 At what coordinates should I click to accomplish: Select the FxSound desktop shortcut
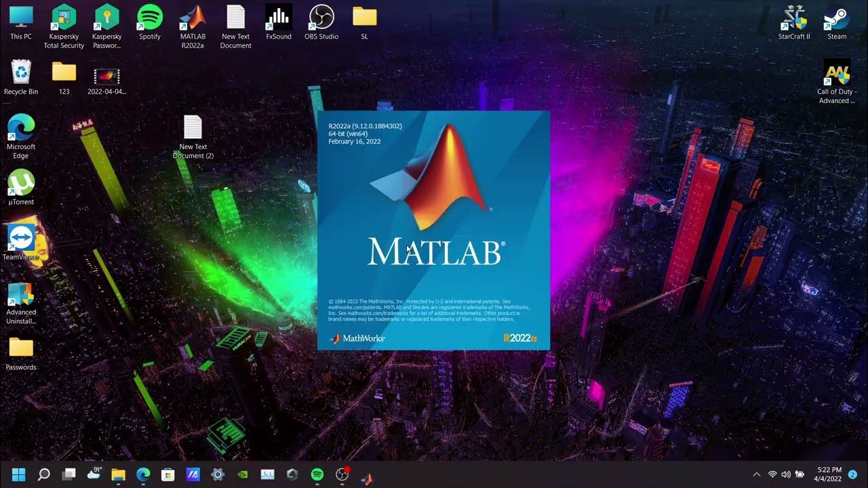pos(279,22)
